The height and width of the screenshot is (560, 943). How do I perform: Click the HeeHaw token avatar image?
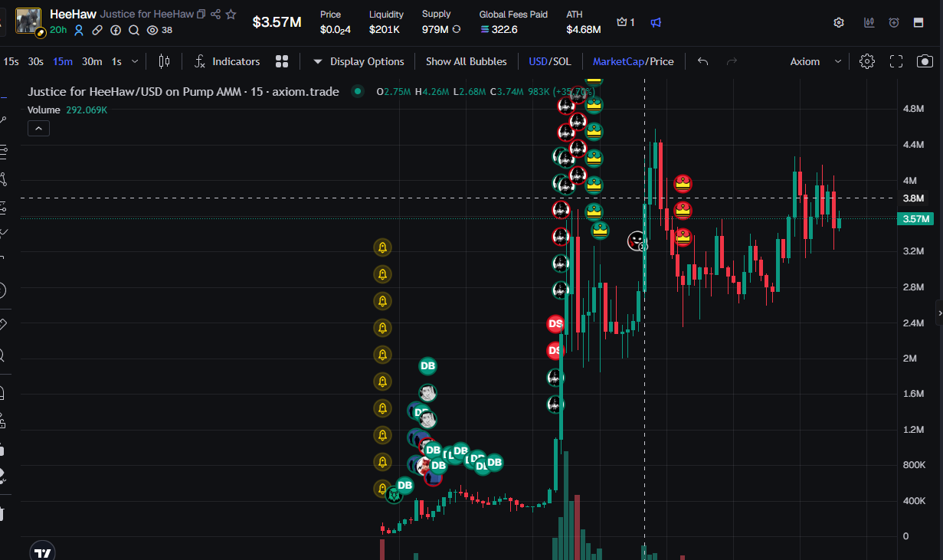[x=28, y=21]
